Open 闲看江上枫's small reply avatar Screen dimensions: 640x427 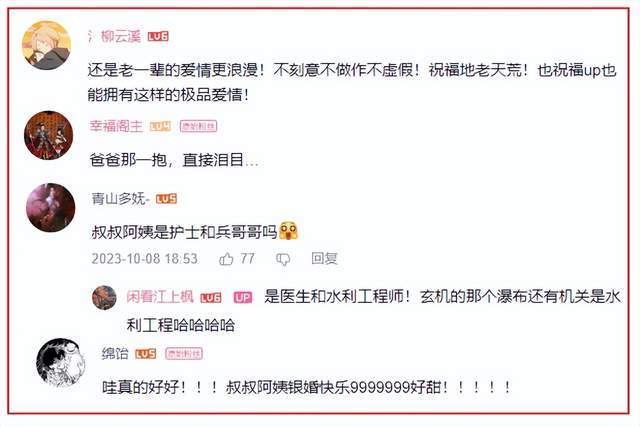pos(104,298)
